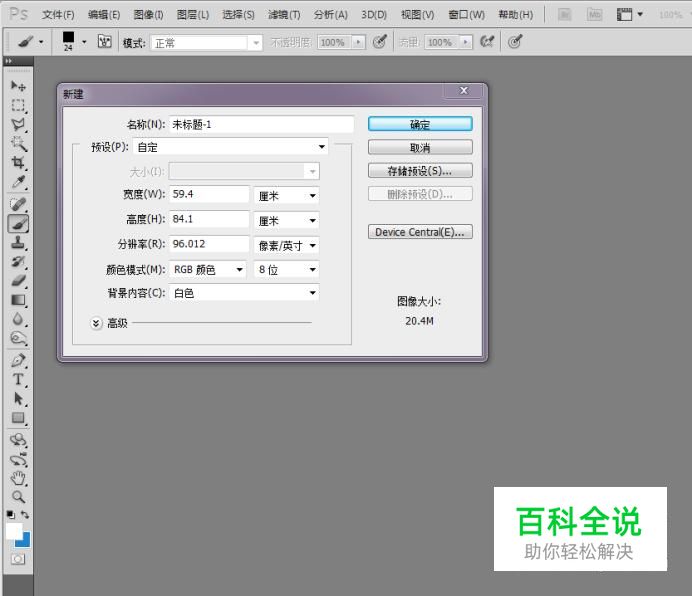The image size is (692, 596).
Task: Click the blue background color swatch
Action: [x=25, y=541]
